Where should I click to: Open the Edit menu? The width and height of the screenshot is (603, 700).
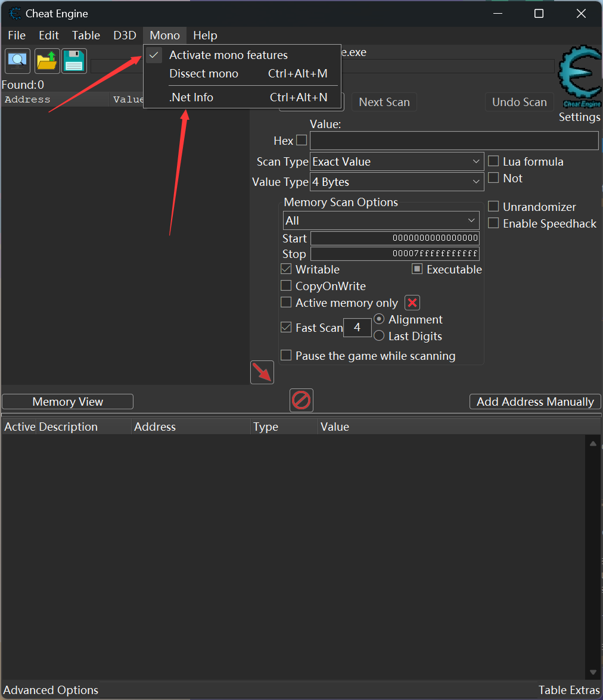pyautogui.click(x=49, y=35)
